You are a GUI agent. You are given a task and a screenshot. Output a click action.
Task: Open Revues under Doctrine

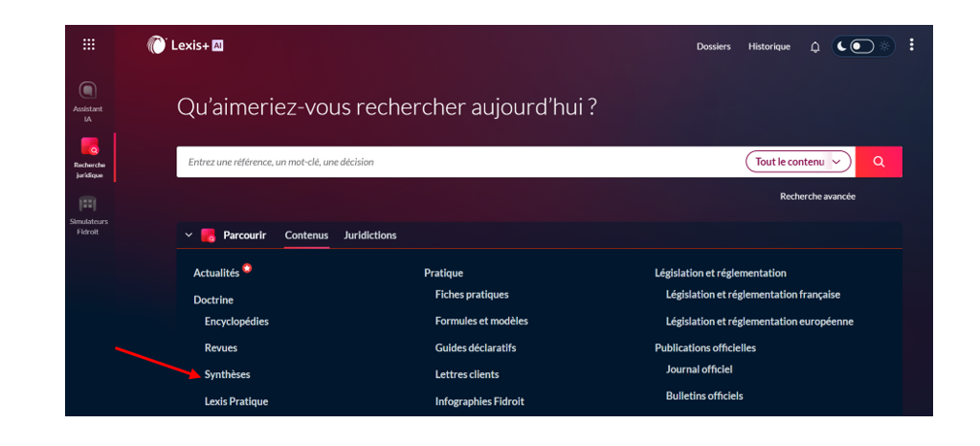(221, 348)
